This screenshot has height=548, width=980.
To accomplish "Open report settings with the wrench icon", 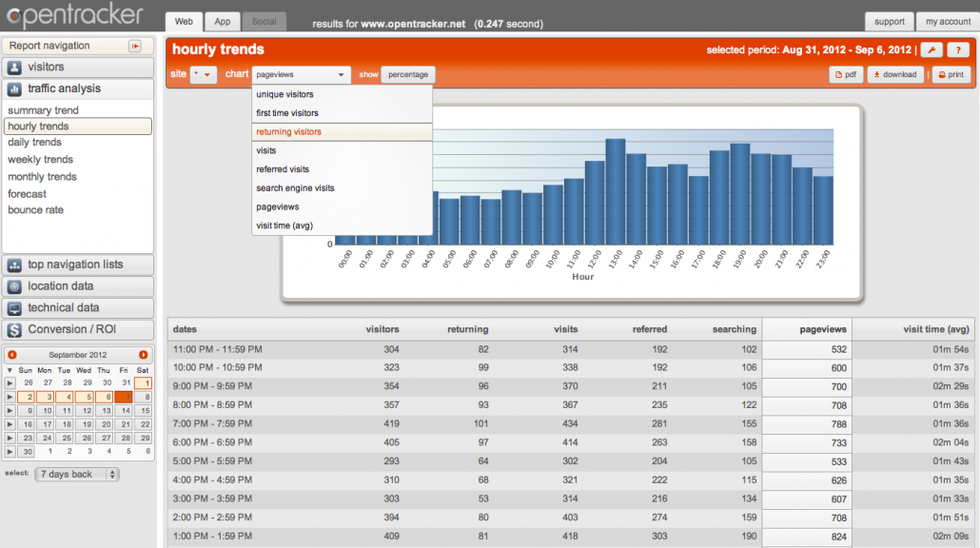I will pyautogui.click(x=931, y=49).
